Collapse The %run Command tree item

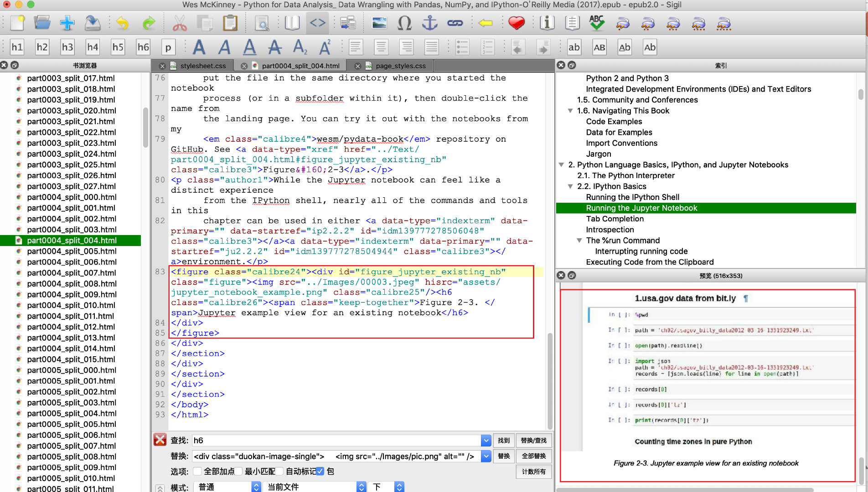click(x=579, y=241)
